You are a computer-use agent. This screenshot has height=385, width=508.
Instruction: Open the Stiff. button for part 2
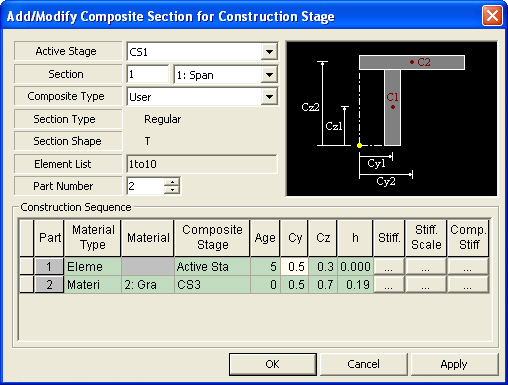tap(389, 285)
